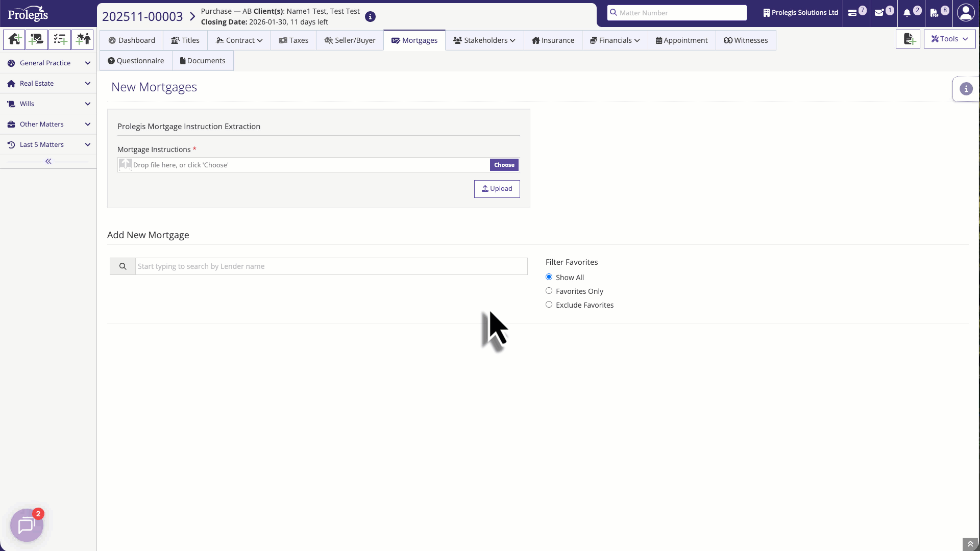Click Choose to select a mortgage instructions file

(504, 165)
